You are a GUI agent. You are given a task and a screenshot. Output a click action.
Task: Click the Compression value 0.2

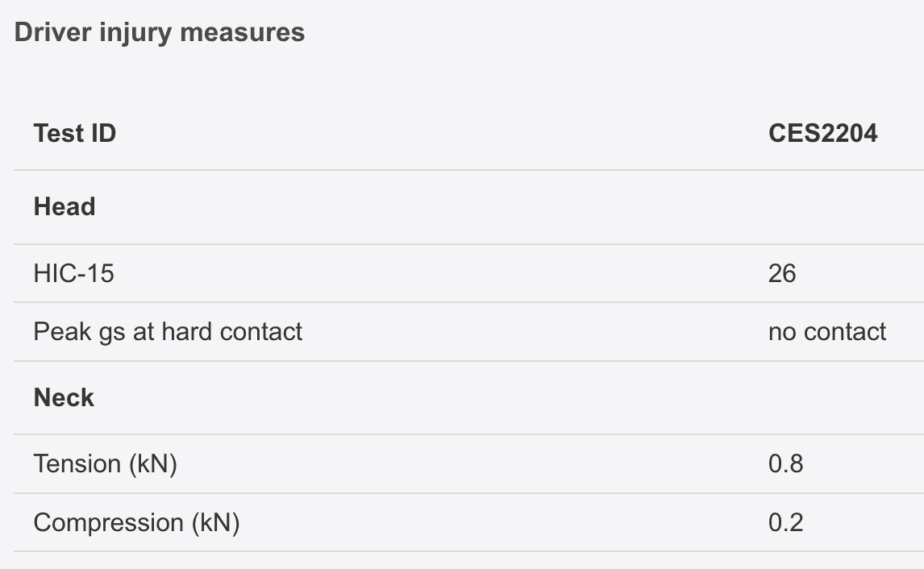[x=785, y=522]
